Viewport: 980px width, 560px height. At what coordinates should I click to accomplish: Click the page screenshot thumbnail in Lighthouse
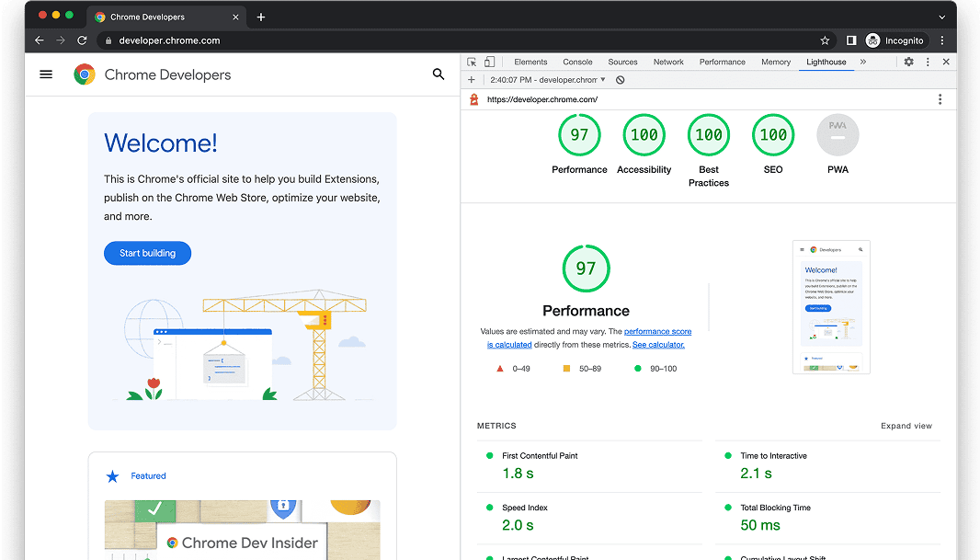(831, 307)
